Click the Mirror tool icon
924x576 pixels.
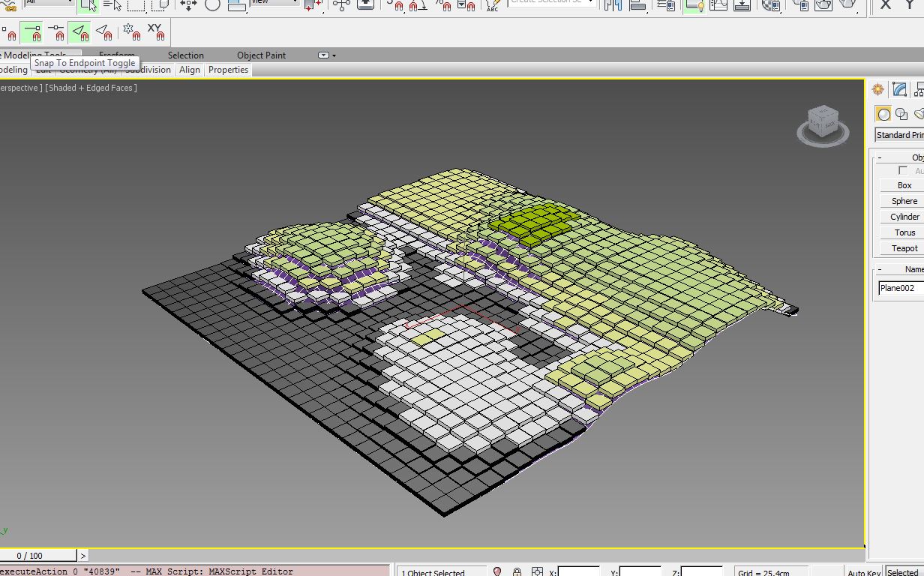pos(613,5)
